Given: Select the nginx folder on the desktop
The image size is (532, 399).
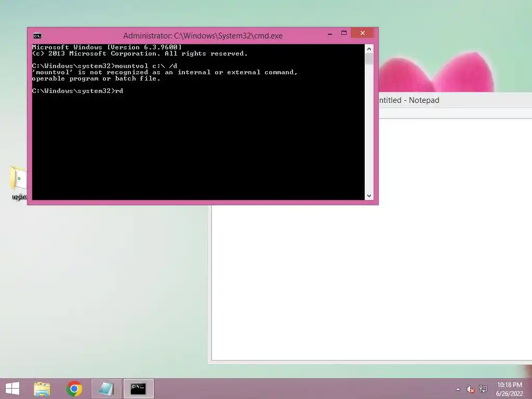Looking at the screenshot, I should coord(19,183).
